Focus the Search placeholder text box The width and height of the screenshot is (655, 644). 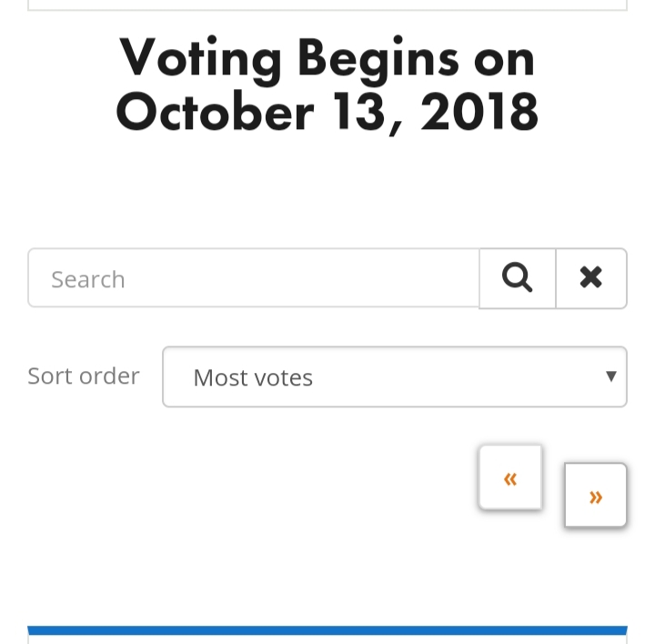(x=254, y=278)
